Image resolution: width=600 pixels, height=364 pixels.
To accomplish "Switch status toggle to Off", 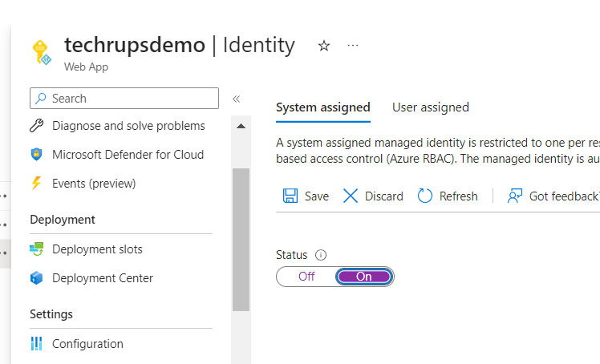I will tap(306, 277).
